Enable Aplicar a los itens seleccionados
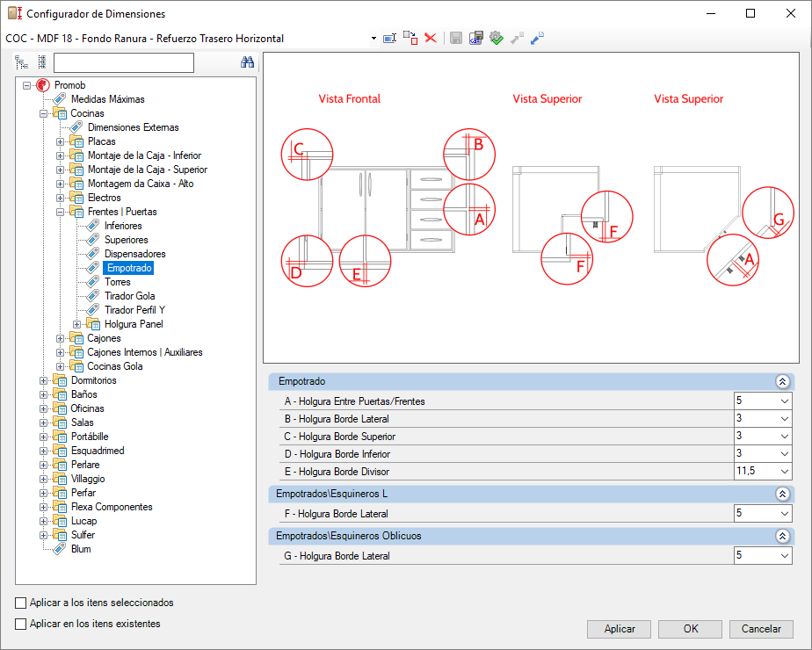The height and width of the screenshot is (650, 812). (x=21, y=603)
